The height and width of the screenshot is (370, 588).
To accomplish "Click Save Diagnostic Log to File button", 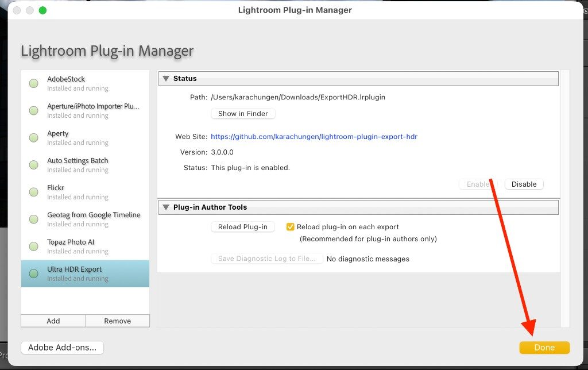I will click(266, 259).
